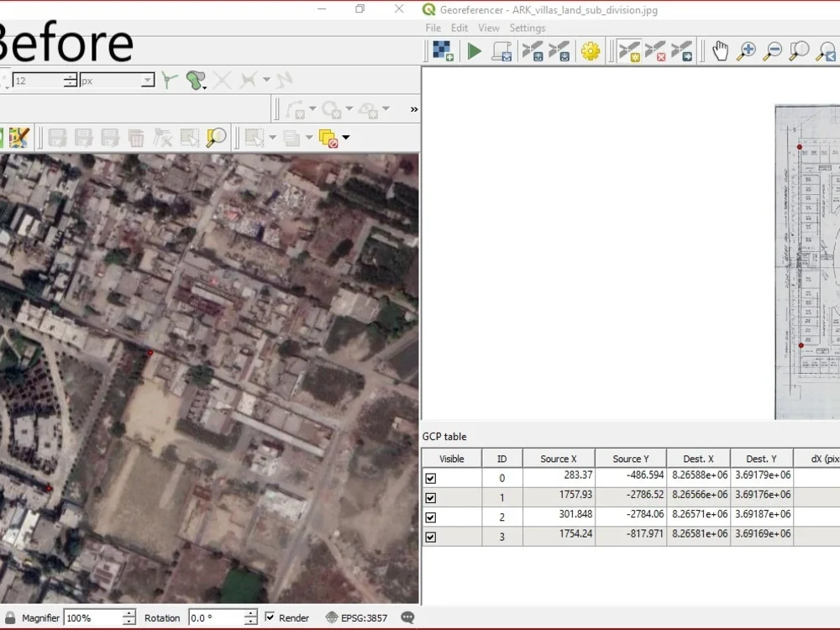Zoom to Layer in the Georeferencer

tap(799, 51)
